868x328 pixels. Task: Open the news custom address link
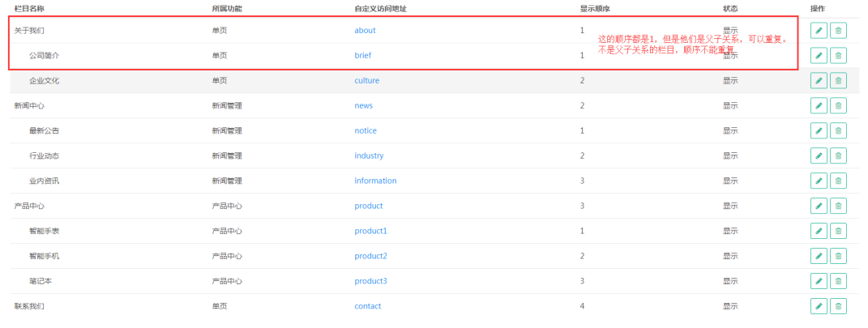[x=363, y=106]
